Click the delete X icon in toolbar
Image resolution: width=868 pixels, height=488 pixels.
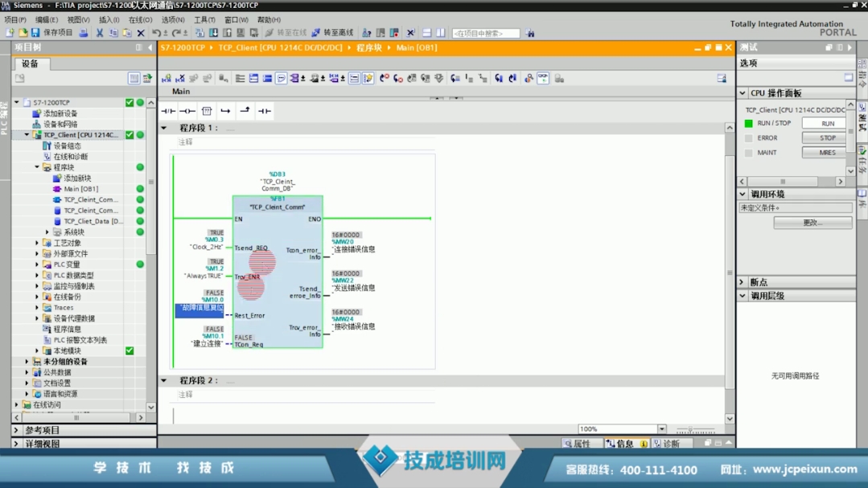coord(141,33)
